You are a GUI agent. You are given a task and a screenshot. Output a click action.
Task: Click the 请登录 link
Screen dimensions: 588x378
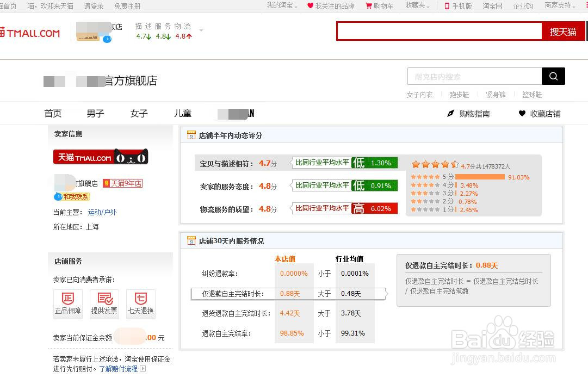(94, 6)
